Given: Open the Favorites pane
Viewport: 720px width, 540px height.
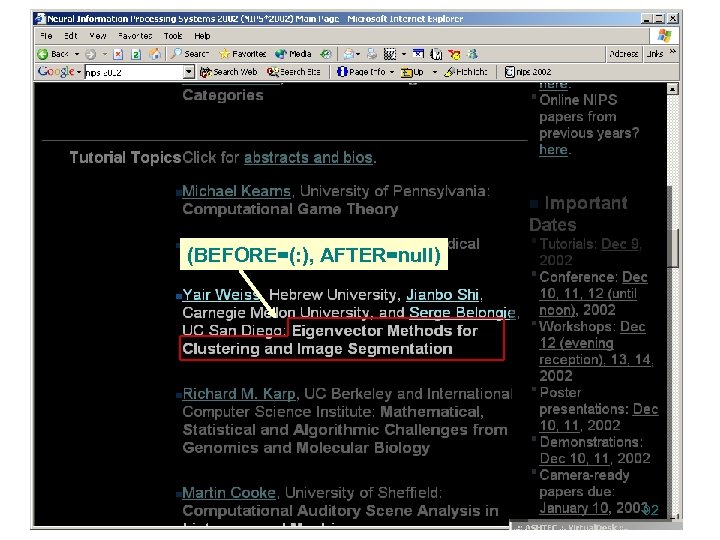Looking at the screenshot, I should point(243,54).
